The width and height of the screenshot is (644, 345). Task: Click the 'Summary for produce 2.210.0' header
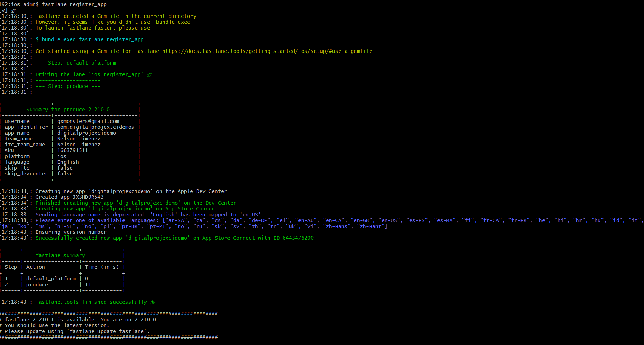[x=68, y=110]
